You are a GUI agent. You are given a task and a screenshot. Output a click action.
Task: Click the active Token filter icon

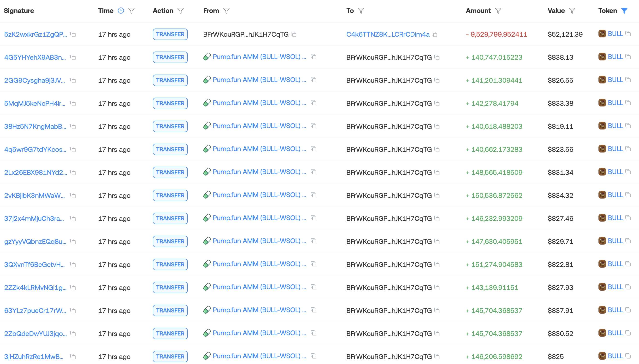click(x=625, y=11)
